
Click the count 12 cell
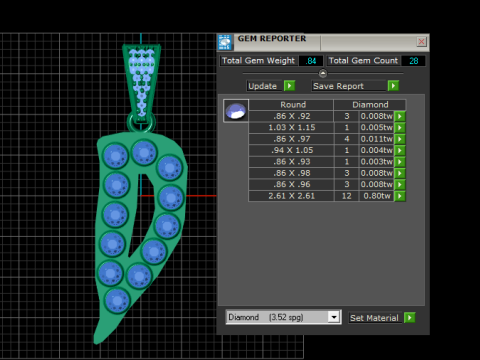[347, 196]
